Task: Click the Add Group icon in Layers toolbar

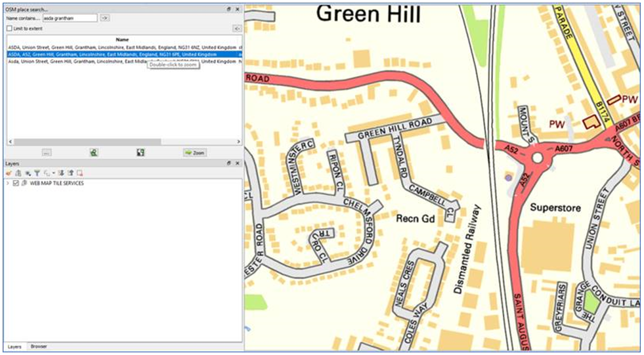Action: [18, 173]
